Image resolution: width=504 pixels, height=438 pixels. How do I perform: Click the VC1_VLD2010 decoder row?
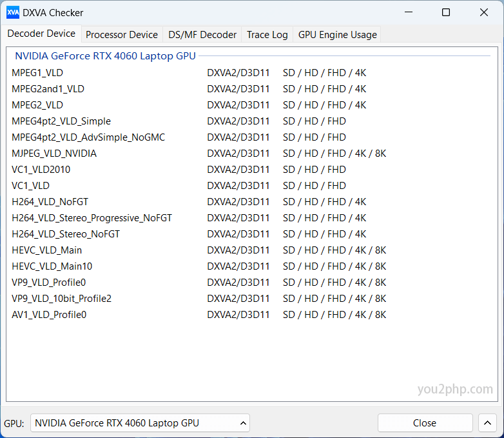[x=41, y=170]
